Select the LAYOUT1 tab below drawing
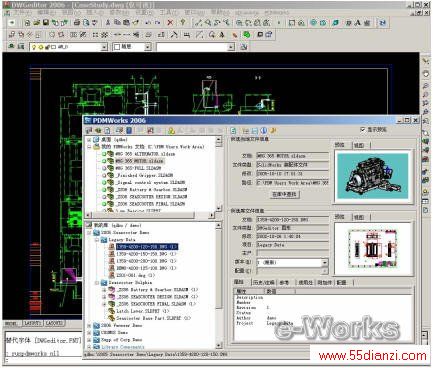 point(33,323)
